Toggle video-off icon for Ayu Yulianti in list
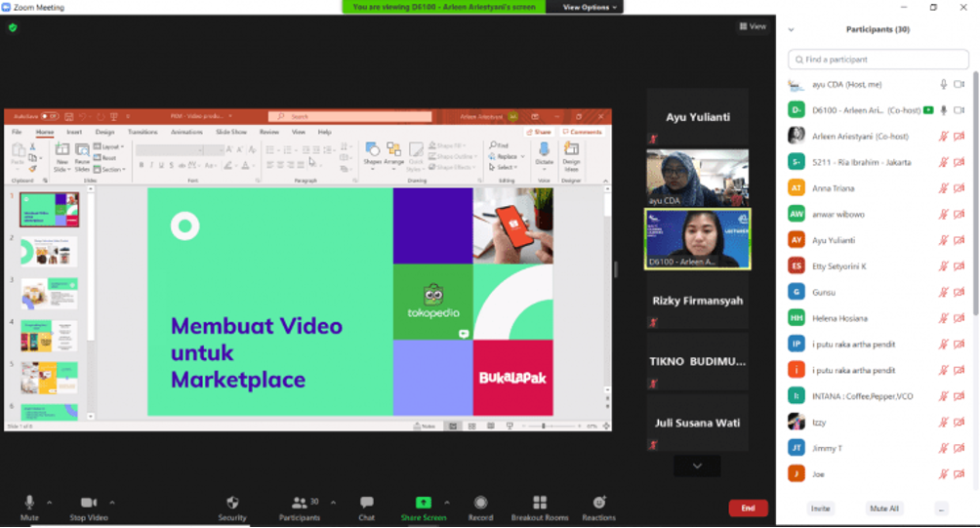 tap(960, 240)
